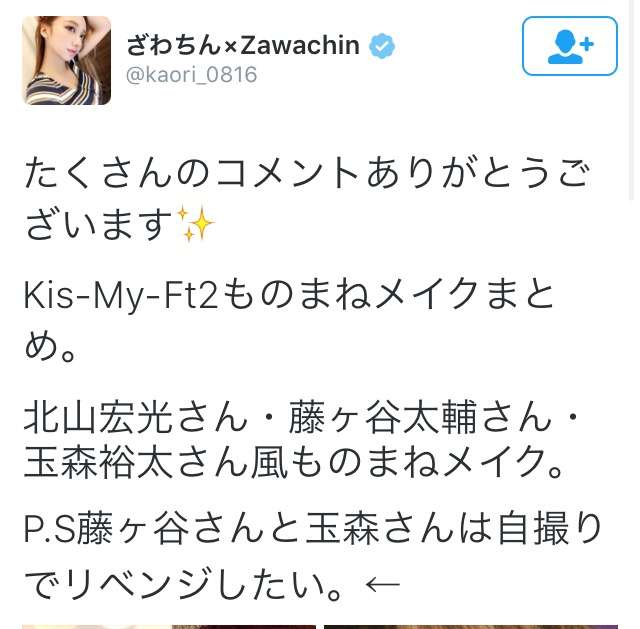Click the name 藤ヶ谷太輔さん
The image size is (640, 629).
click(420, 417)
